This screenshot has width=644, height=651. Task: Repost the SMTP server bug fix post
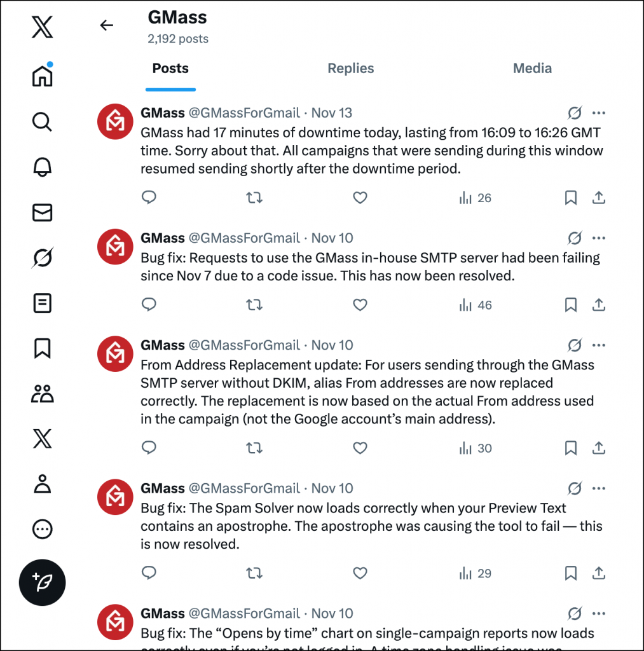coord(254,305)
